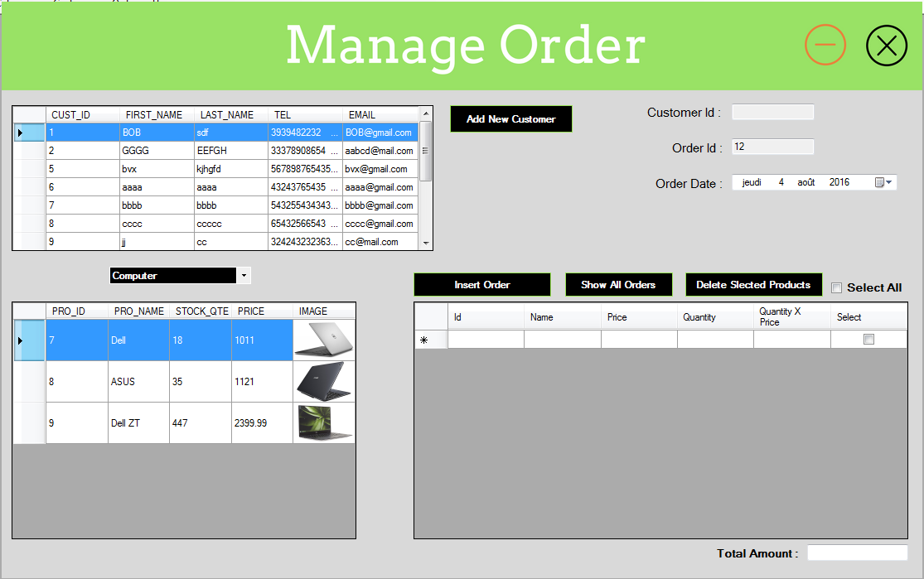This screenshot has height=579, width=924.
Task: Click the Add New Customer button
Action: pyautogui.click(x=510, y=118)
